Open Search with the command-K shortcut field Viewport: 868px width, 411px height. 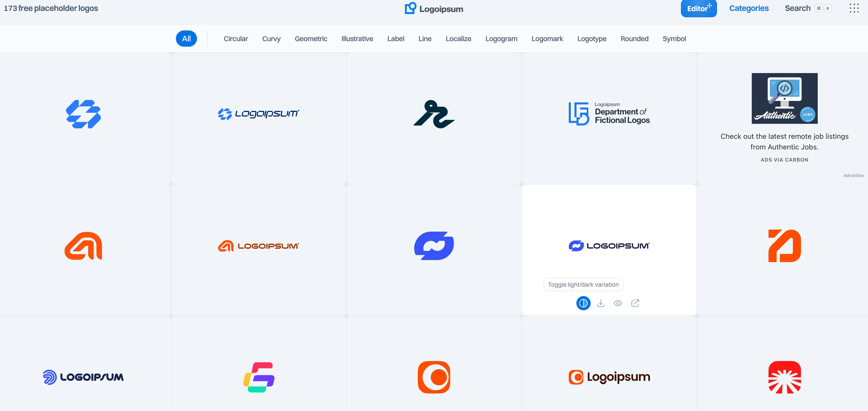(x=808, y=8)
